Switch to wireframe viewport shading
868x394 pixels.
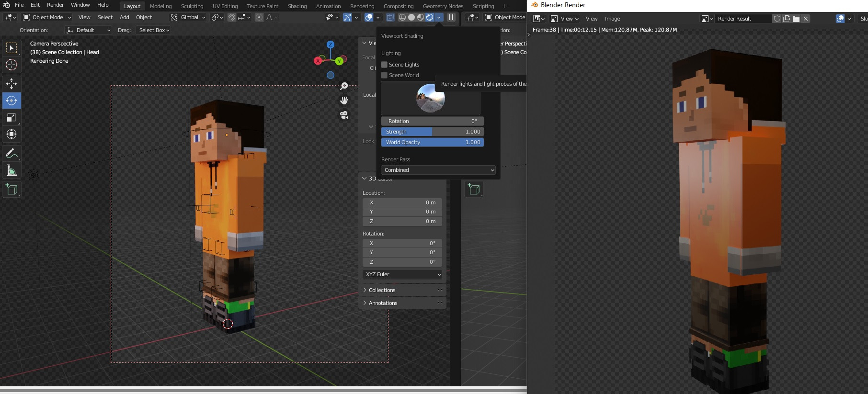pos(402,17)
